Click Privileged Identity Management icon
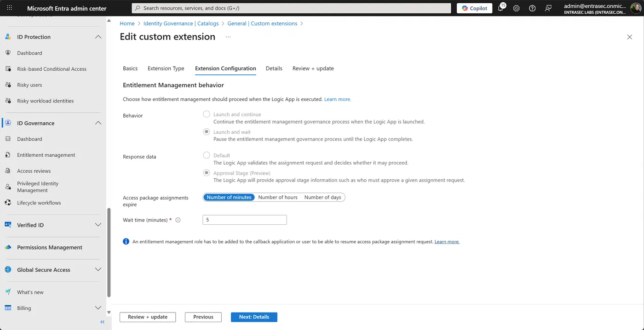644x330 pixels. pos(8,186)
